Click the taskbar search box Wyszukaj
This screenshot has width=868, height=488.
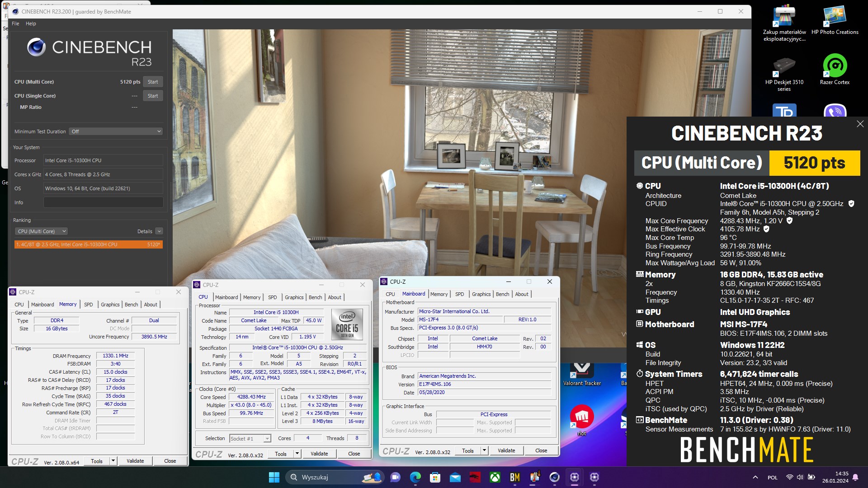[335, 477]
